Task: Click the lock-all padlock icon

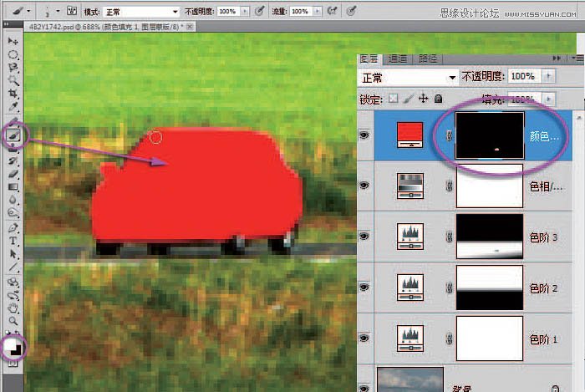Action: (x=439, y=99)
